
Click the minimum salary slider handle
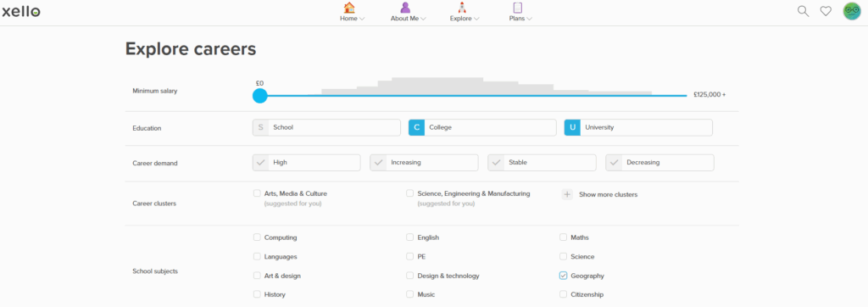[x=259, y=96]
